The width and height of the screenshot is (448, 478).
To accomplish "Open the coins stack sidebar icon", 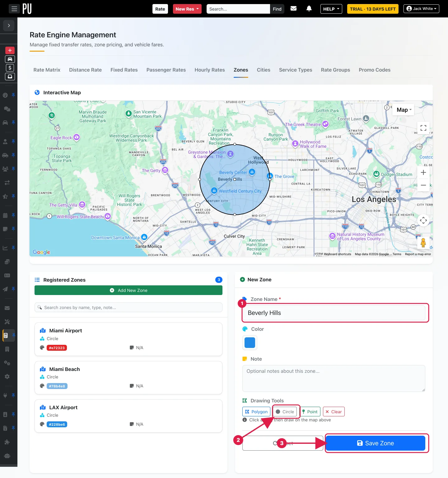I will coord(7,262).
